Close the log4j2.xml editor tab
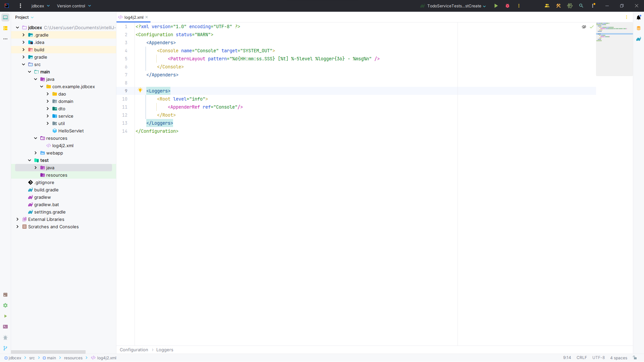This screenshot has height=362, width=644. (x=147, y=17)
